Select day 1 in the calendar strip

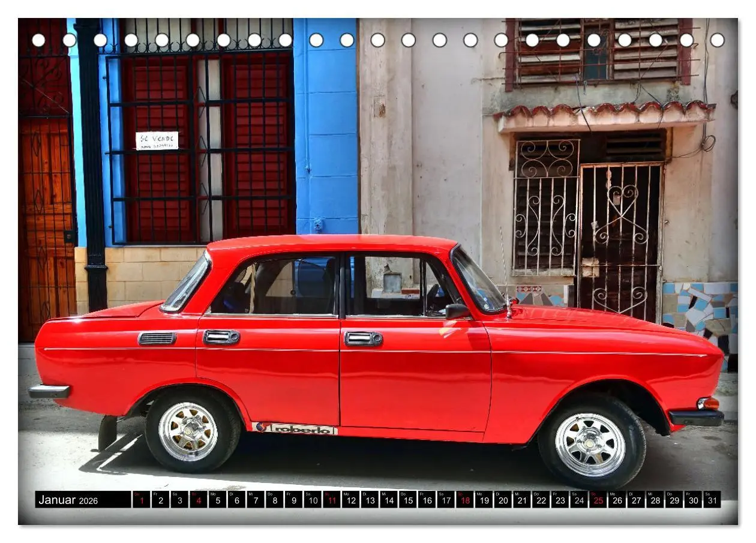coord(141,500)
